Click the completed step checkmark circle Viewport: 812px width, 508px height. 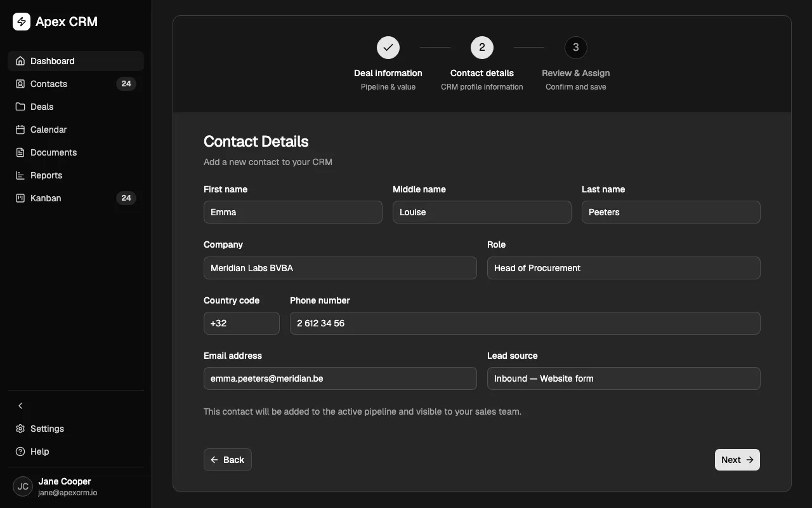click(x=388, y=48)
